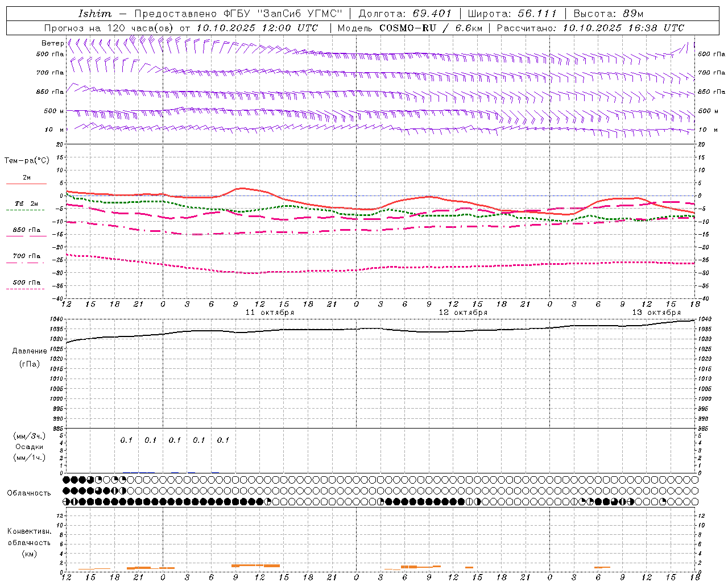728x582 pixels.
Task: Click the "Td 2м" dew point legend label
Action: click(x=27, y=203)
